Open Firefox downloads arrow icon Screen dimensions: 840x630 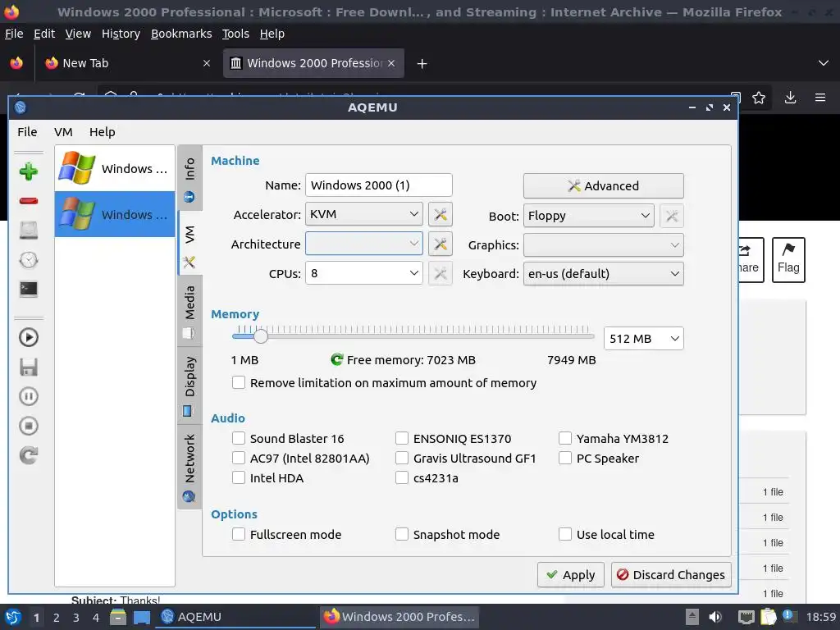(790, 98)
